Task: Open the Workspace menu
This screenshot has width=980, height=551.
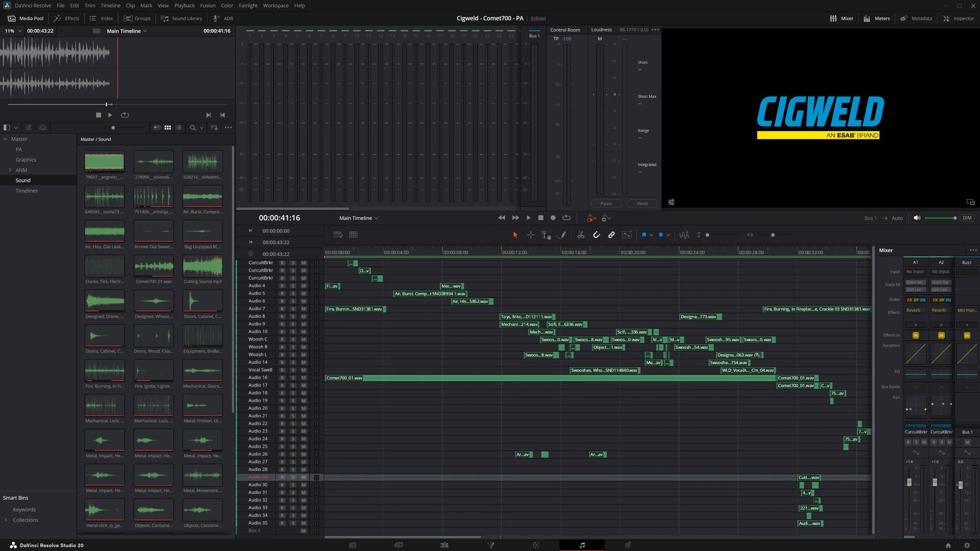Action: 276,5
